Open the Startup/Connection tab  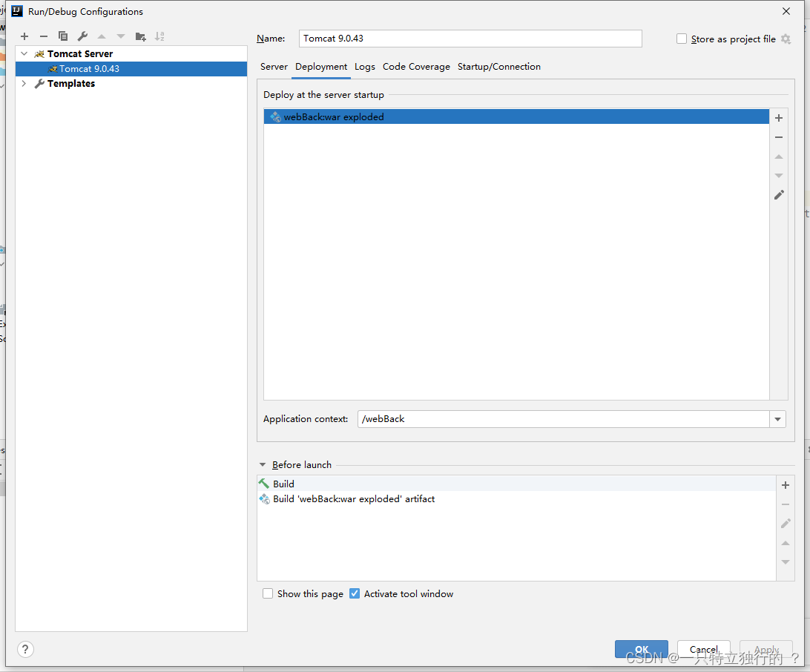coord(499,66)
